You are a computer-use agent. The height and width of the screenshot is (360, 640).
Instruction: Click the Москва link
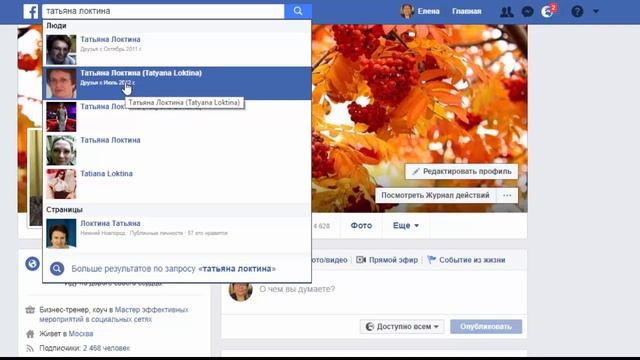(81, 334)
